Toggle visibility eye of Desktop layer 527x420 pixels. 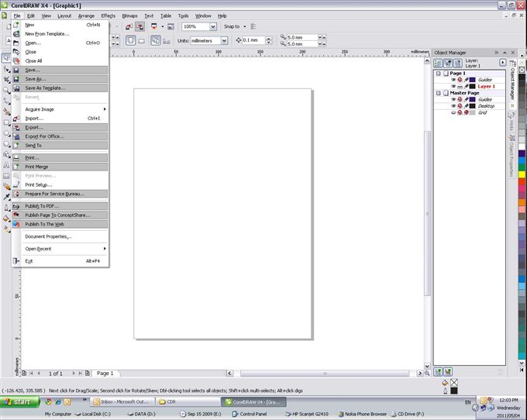[x=453, y=106]
